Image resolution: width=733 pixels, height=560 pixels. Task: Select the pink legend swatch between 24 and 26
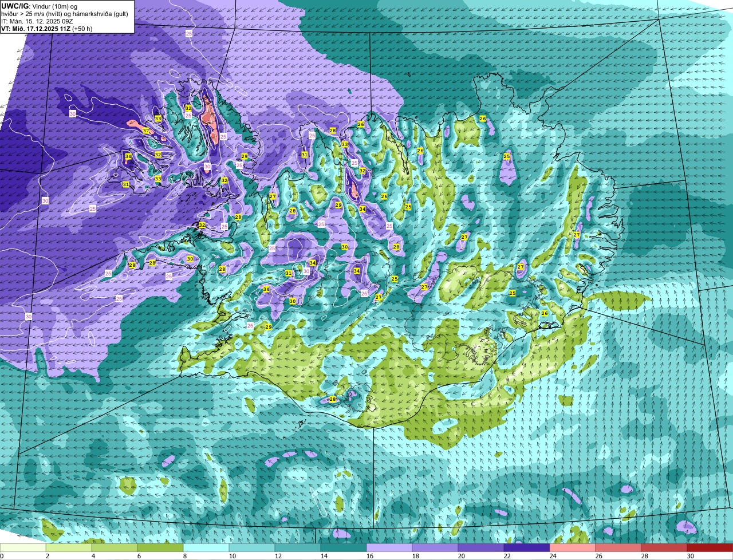tap(573, 547)
